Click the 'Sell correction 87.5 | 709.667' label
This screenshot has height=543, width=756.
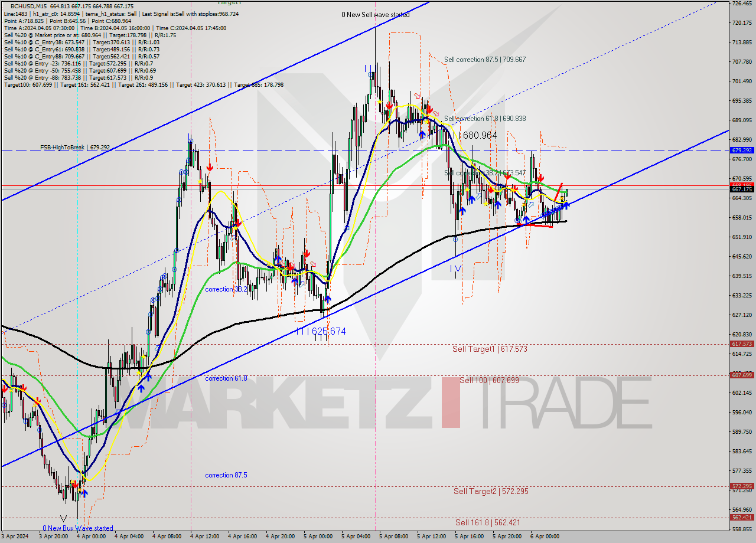485,60
